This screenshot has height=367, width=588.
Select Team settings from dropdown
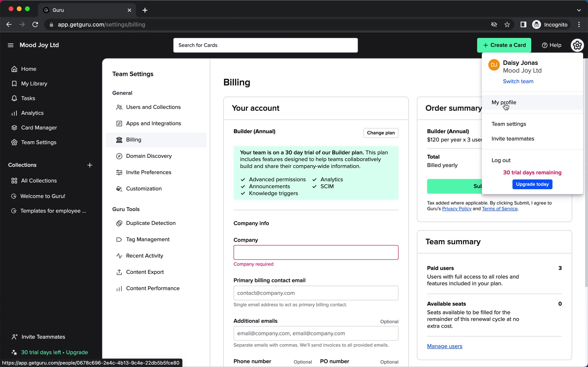[x=509, y=124]
